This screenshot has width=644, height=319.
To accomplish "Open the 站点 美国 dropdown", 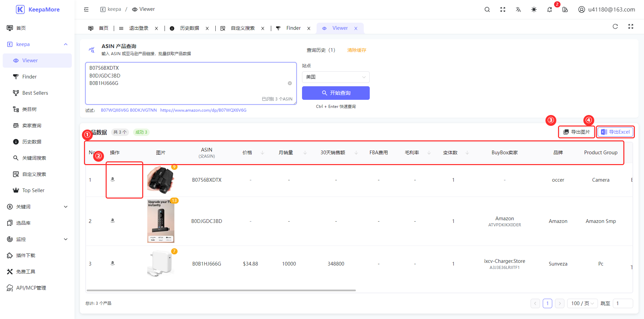I will (x=336, y=77).
